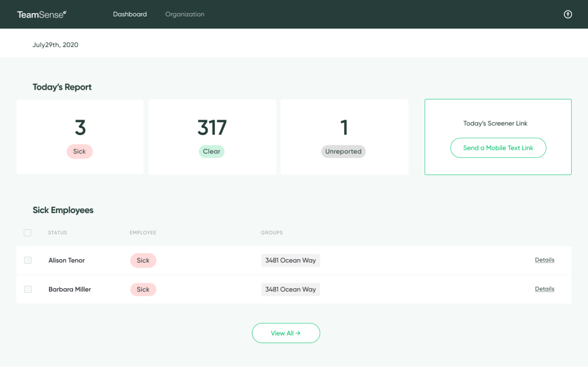Check the box for Barbara Miller
Image resolution: width=588 pixels, height=368 pixels.
tap(28, 289)
